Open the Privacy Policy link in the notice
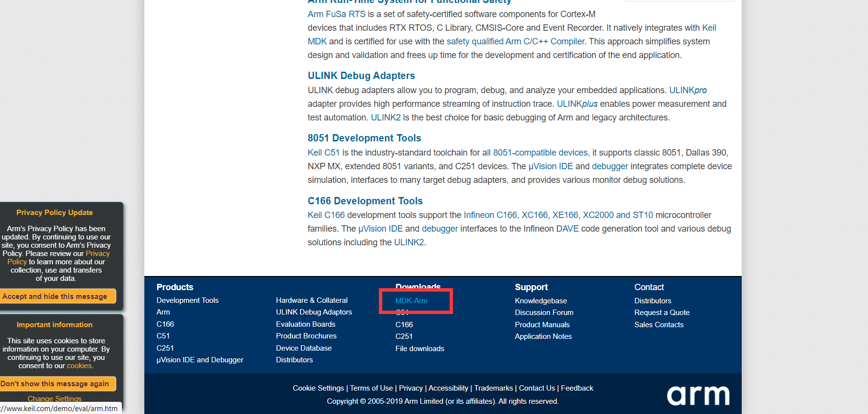 click(59, 257)
